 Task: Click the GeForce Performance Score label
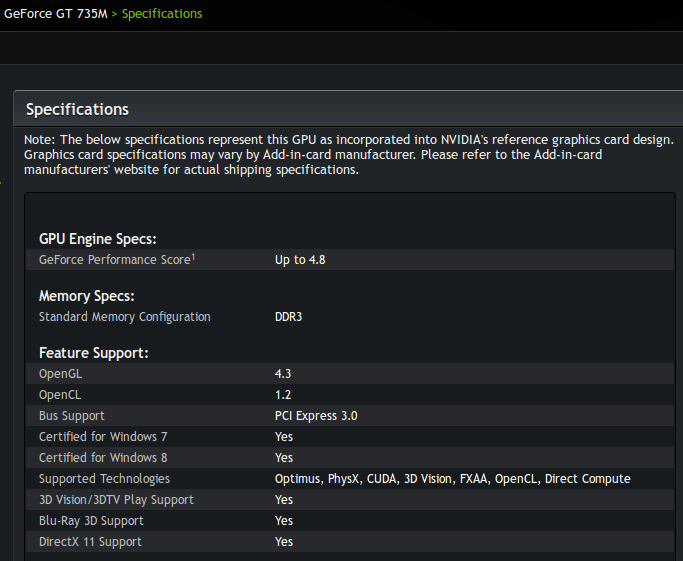click(115, 260)
